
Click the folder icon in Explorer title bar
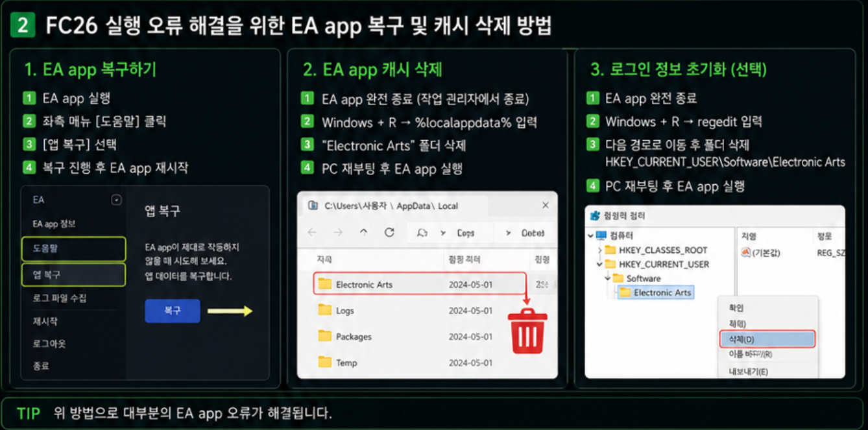point(313,206)
